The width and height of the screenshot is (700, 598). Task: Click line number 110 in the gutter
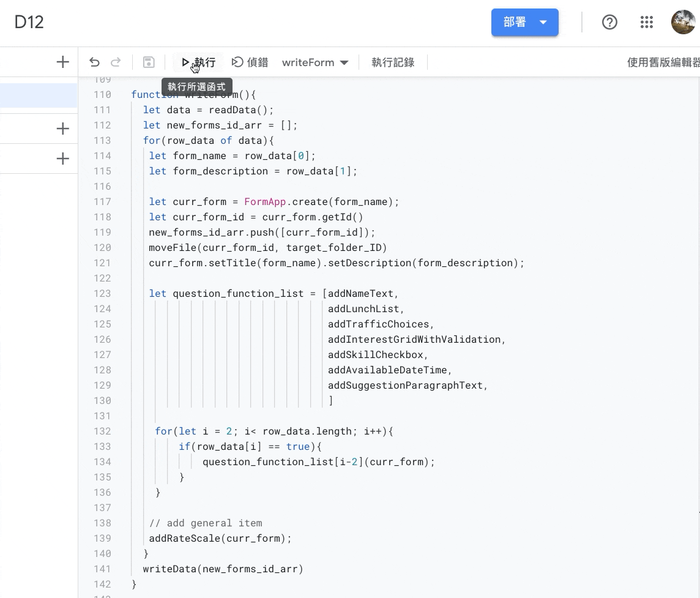(102, 95)
